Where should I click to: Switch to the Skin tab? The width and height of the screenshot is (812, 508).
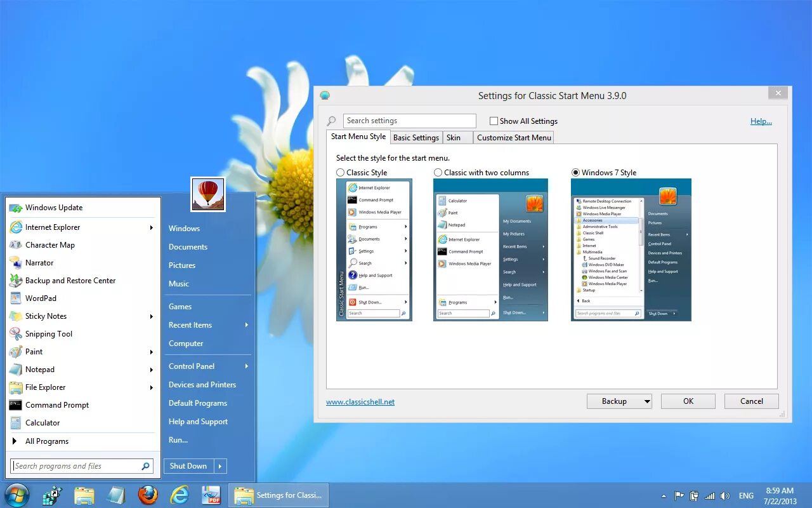pyautogui.click(x=454, y=137)
